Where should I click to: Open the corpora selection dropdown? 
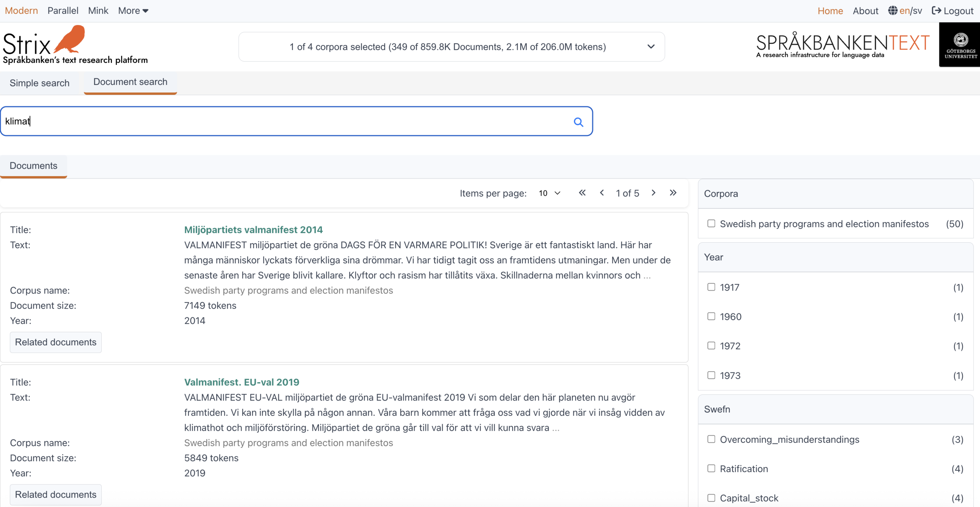click(452, 47)
